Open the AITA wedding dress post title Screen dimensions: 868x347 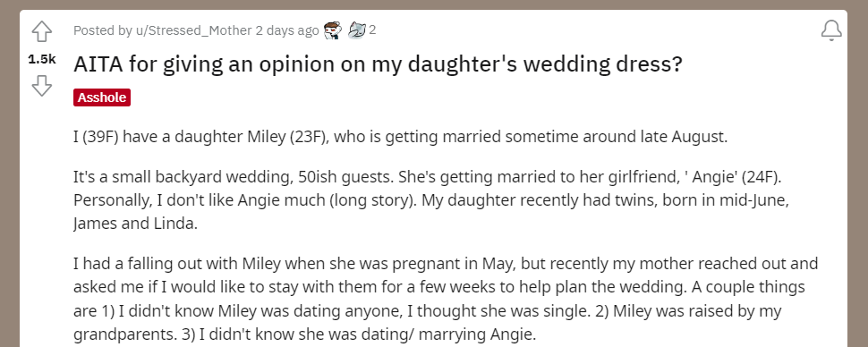(379, 64)
